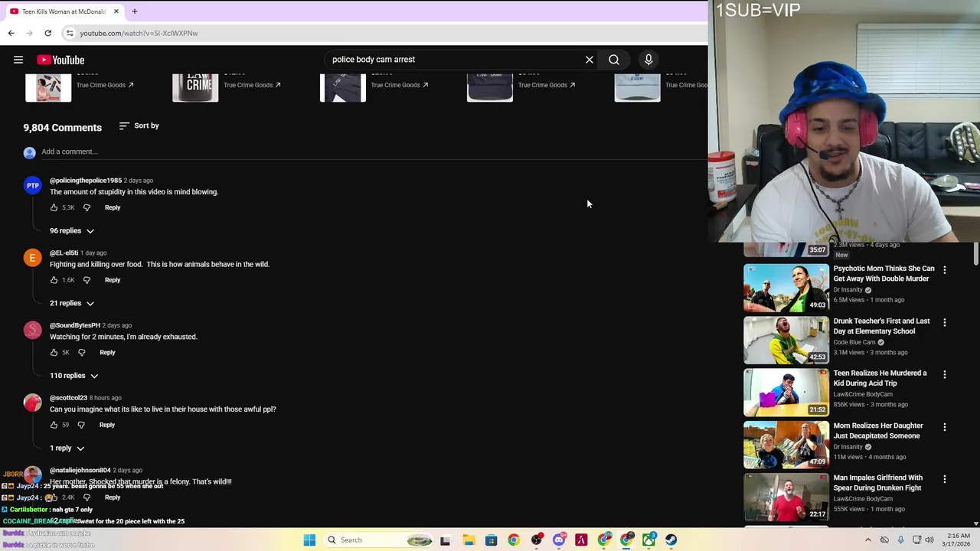Click the E avatar of @EL-elsti
This screenshot has height=551, width=980.
tap(32, 258)
